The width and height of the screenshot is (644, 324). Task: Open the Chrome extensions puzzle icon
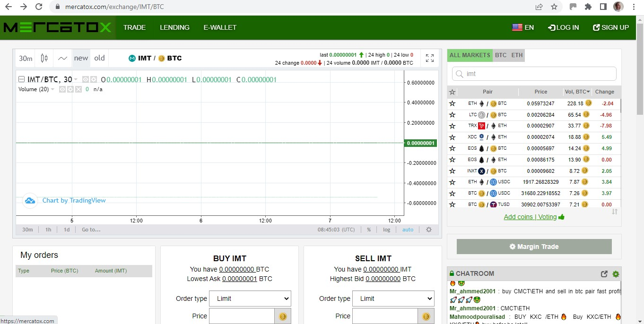click(588, 7)
